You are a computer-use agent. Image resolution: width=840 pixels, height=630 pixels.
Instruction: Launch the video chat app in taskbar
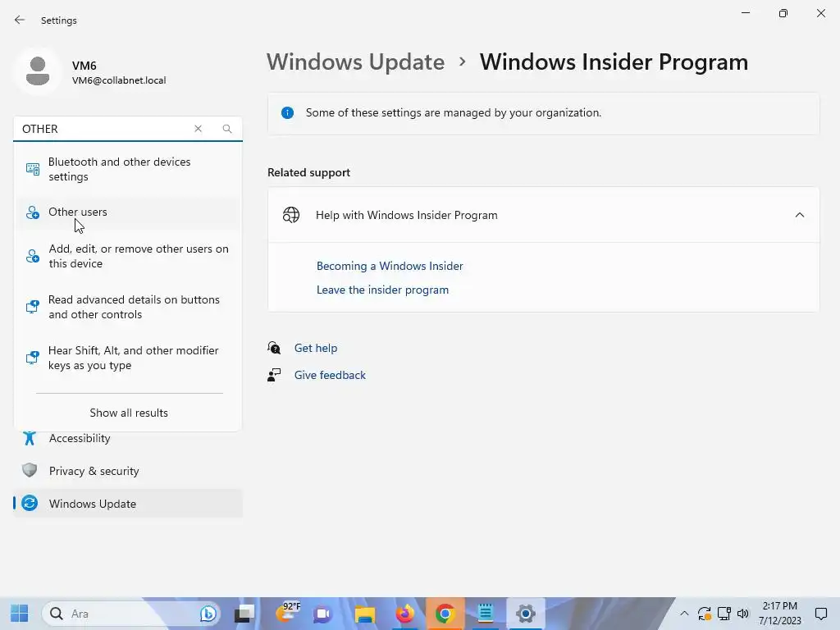(x=323, y=614)
